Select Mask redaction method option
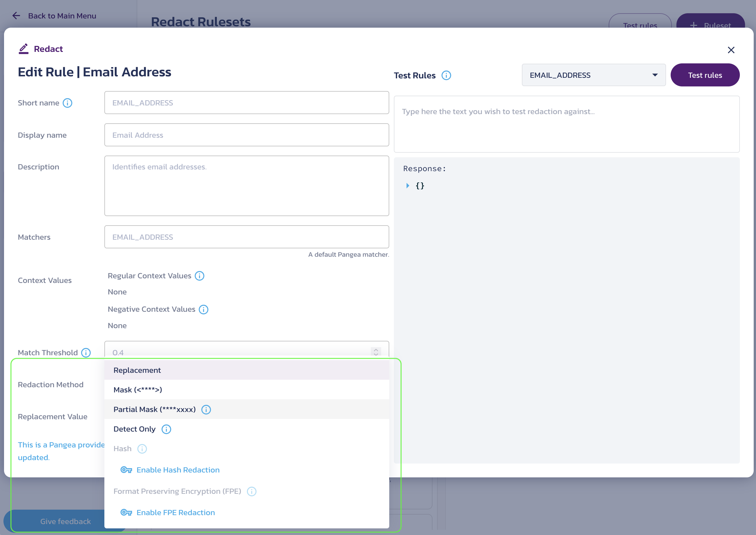The height and width of the screenshot is (535, 756). pyautogui.click(x=137, y=389)
